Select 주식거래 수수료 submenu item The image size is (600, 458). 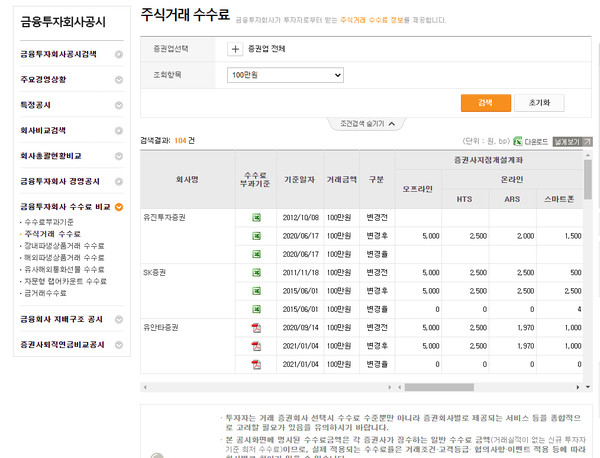click(53, 234)
